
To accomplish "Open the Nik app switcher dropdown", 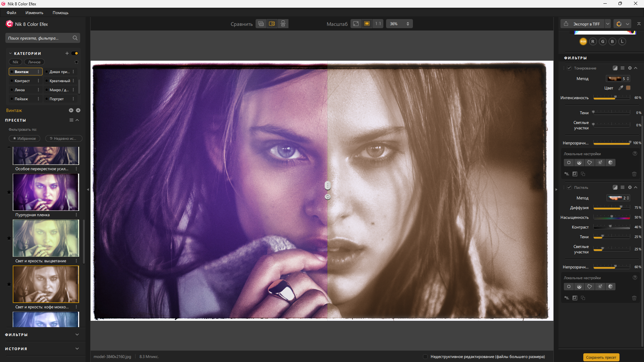I will (x=628, y=24).
